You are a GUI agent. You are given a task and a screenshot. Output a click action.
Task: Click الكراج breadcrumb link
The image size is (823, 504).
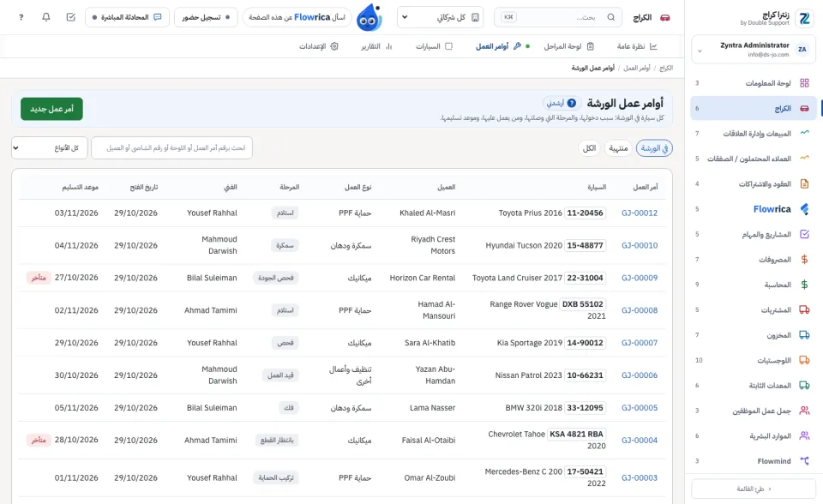[x=666, y=69]
